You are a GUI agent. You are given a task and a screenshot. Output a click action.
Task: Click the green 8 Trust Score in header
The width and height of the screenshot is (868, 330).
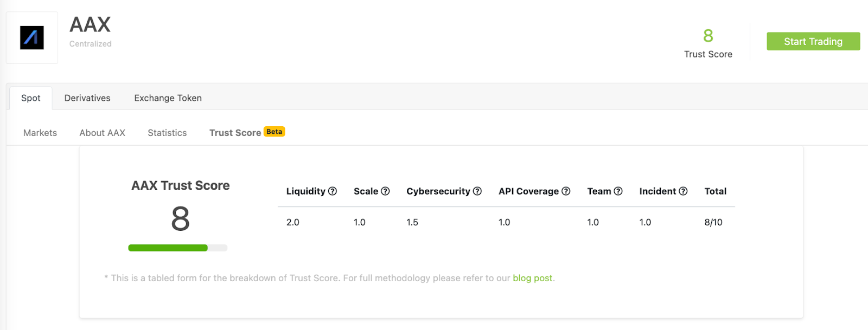click(x=709, y=36)
